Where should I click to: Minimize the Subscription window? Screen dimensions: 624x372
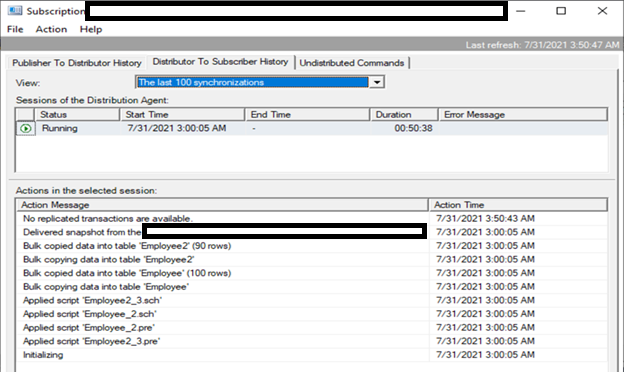[521, 11]
